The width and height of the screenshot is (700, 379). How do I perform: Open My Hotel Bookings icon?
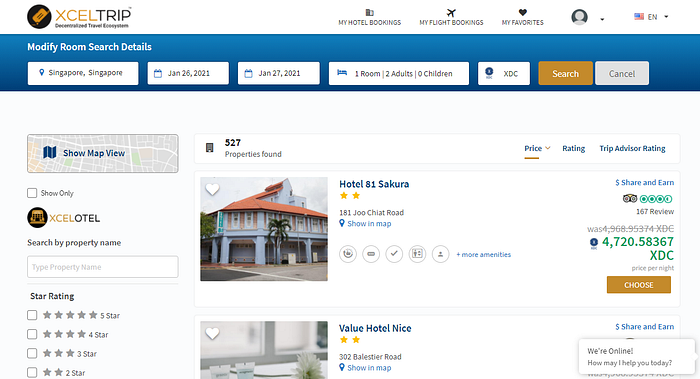point(370,12)
